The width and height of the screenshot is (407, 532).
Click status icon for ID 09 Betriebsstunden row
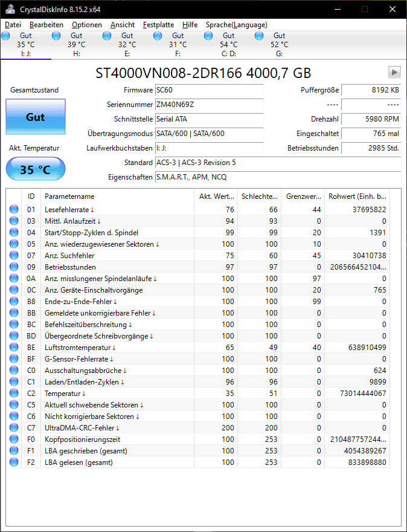click(14, 267)
